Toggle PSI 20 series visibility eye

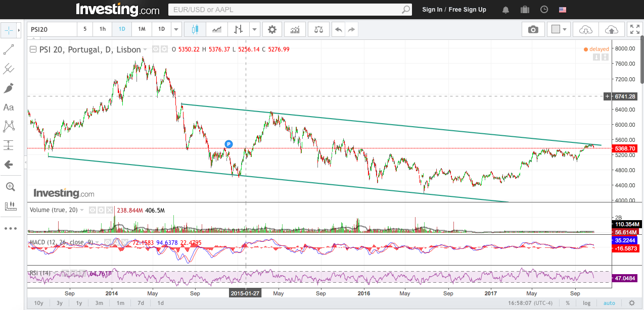coord(156,49)
